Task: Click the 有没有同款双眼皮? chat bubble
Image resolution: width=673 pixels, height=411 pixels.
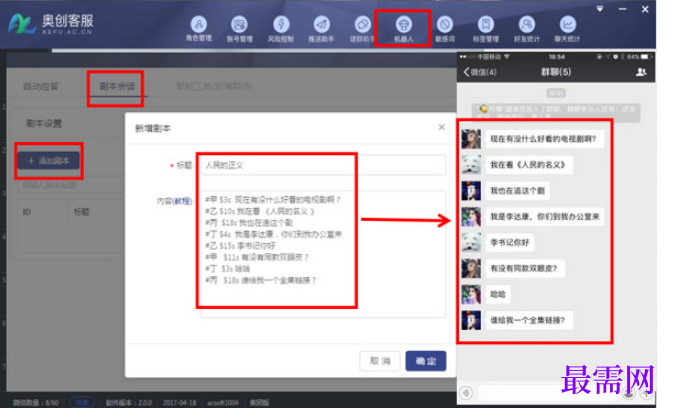Action: [x=524, y=269]
